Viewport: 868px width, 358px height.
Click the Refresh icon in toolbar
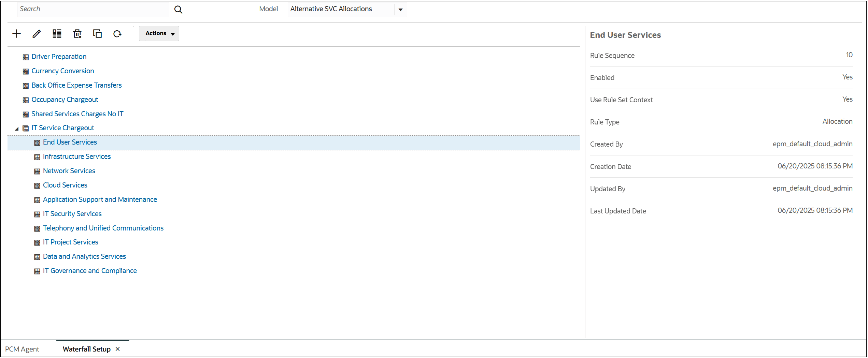pos(117,33)
